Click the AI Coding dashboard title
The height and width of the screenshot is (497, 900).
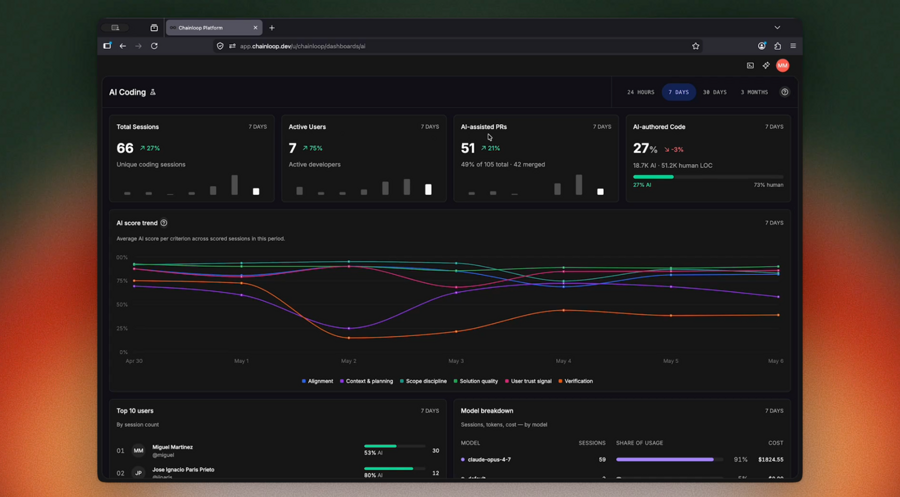127,92
